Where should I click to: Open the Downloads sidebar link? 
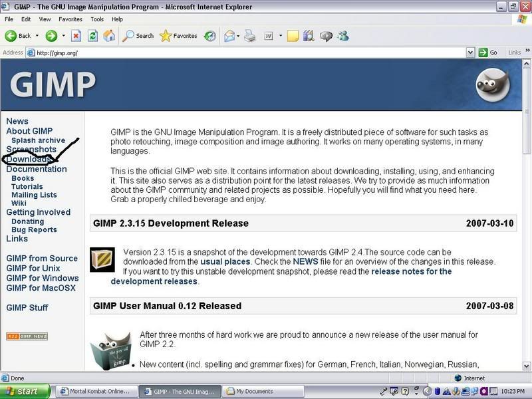click(29, 159)
